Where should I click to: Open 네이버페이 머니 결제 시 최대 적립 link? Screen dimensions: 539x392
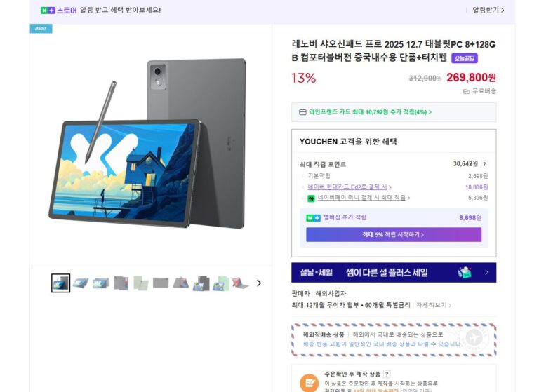364,198
